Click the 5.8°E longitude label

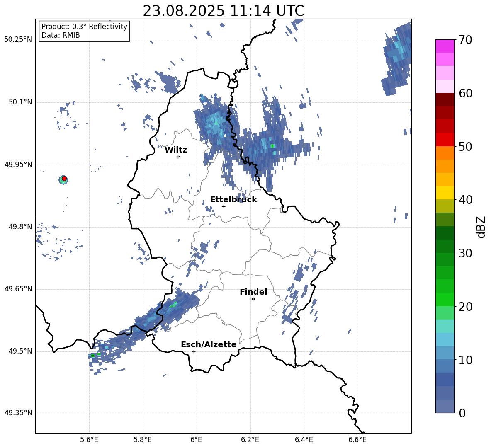(x=143, y=440)
